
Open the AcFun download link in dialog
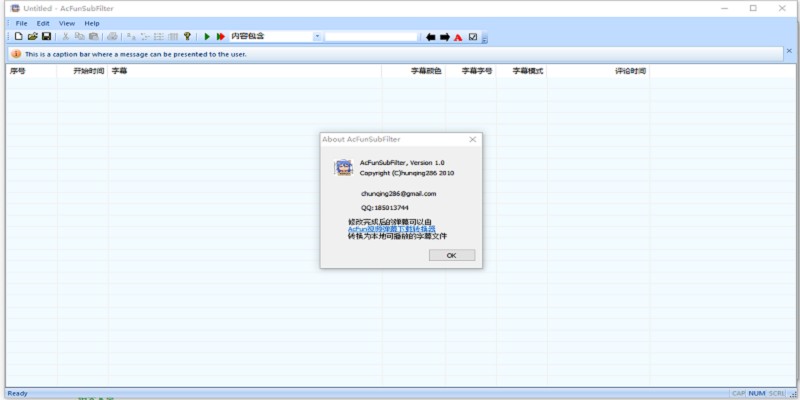(391, 229)
